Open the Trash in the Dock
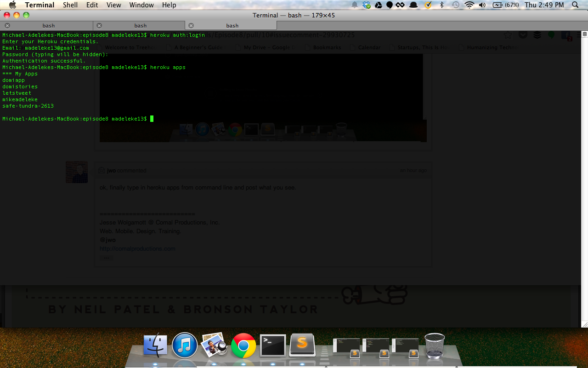Screen dimensions: 588x368 tap(435, 345)
